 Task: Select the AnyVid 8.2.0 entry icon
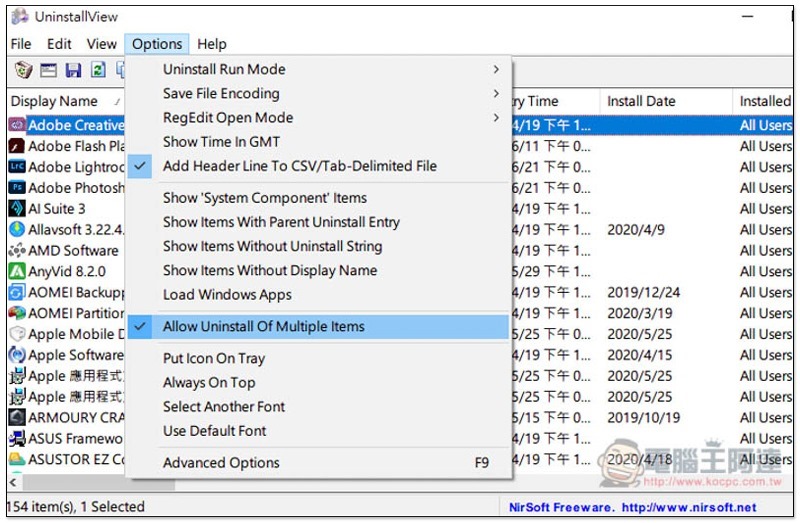point(17,271)
